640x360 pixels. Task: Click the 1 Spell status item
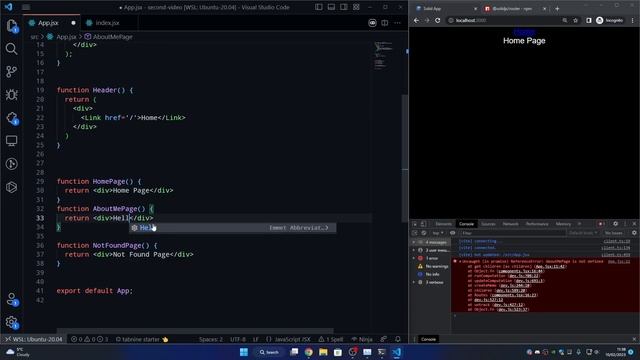click(331, 339)
